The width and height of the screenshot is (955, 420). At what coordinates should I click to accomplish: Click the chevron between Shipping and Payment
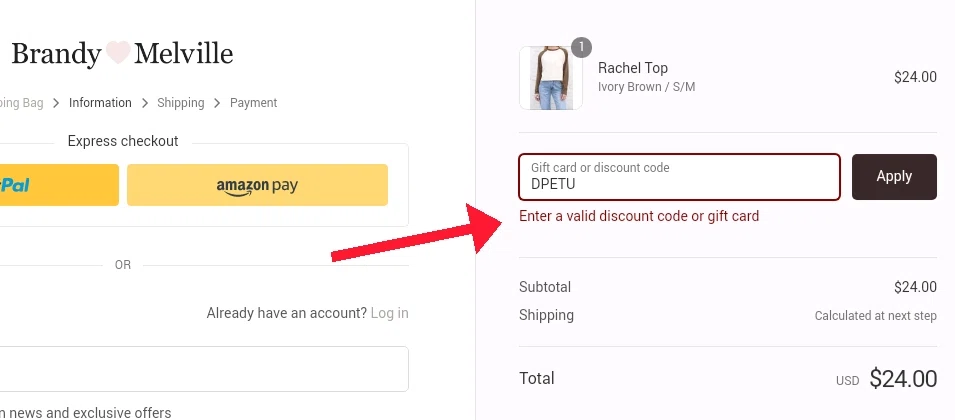pos(218,103)
